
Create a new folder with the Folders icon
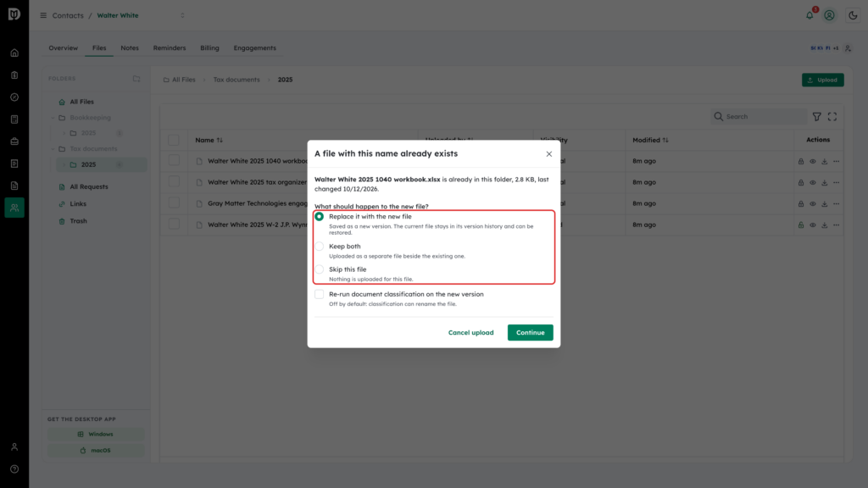click(136, 79)
